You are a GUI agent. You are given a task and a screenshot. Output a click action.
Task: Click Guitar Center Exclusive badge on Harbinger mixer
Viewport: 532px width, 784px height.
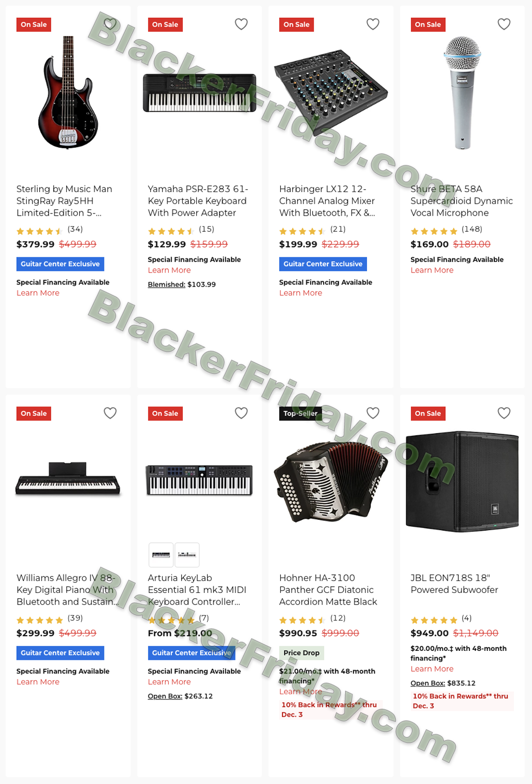[323, 264]
